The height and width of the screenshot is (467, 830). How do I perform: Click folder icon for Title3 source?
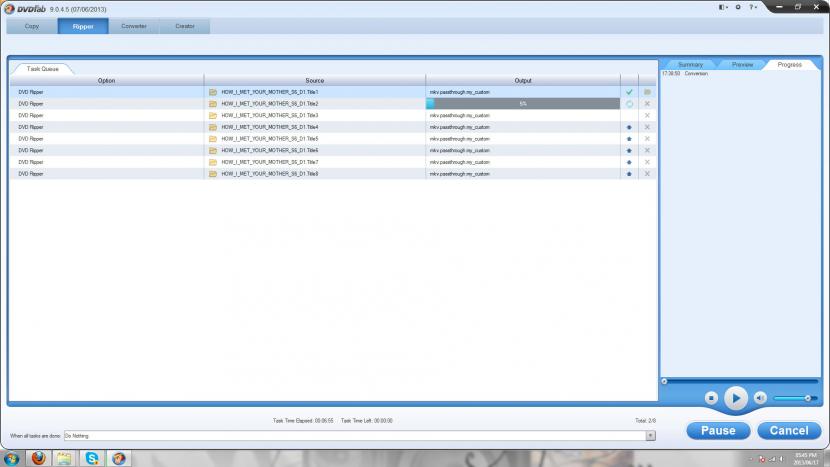click(213, 115)
